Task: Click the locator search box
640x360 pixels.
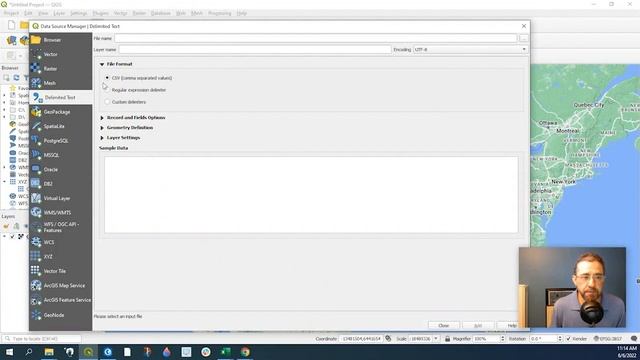Action: 42,339
